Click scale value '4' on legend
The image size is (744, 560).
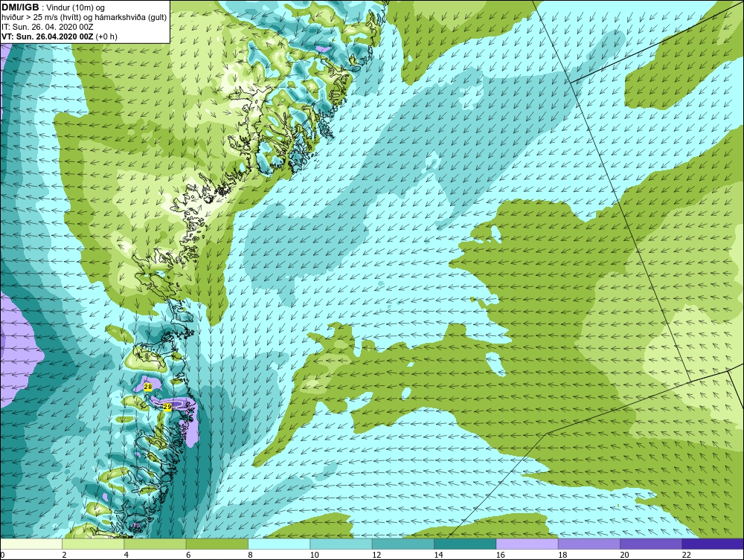[x=126, y=555]
